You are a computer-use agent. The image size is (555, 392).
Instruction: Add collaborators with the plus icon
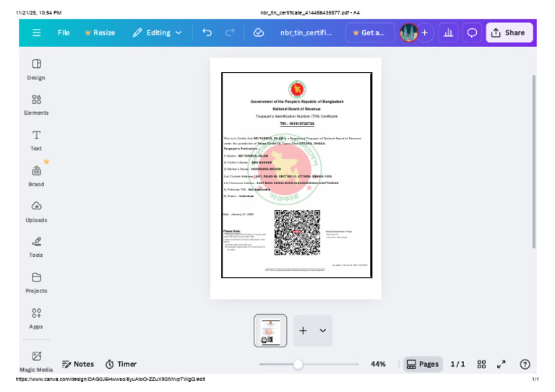tap(425, 33)
